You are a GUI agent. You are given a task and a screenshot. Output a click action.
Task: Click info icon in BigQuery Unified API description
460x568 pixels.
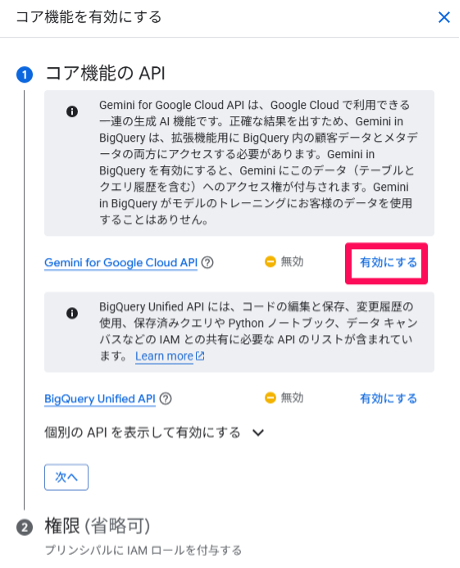coord(72,313)
